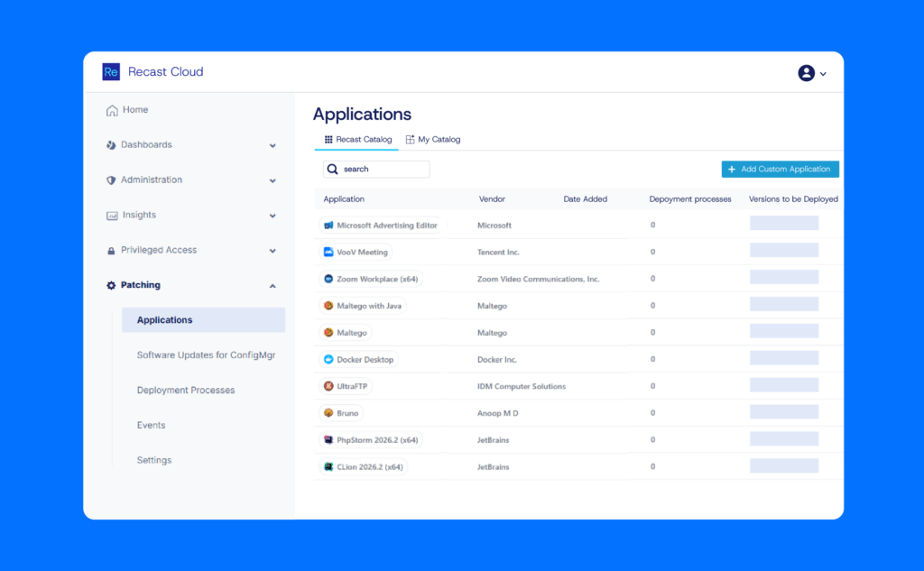Select Applications in the Patching menu
924x571 pixels.
203,320
